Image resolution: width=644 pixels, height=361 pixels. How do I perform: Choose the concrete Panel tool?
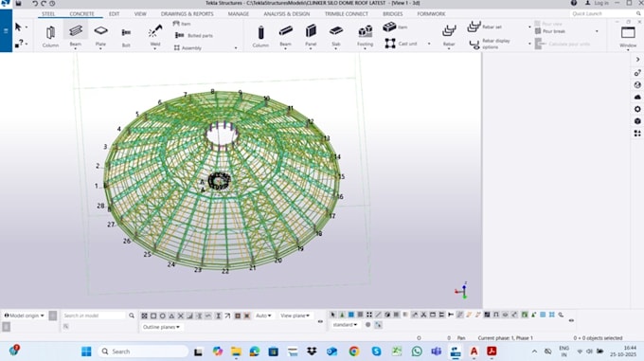pyautogui.click(x=311, y=35)
